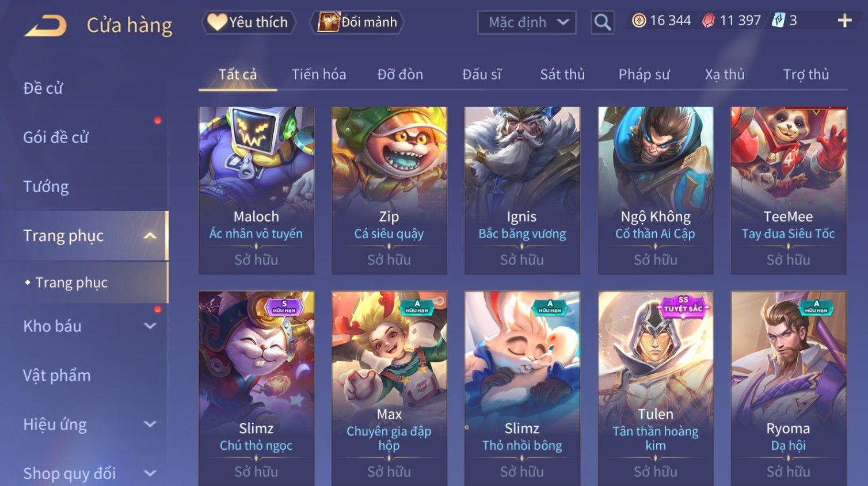
Task: Open the Mặc định sort dropdown
Action: pyautogui.click(x=527, y=22)
